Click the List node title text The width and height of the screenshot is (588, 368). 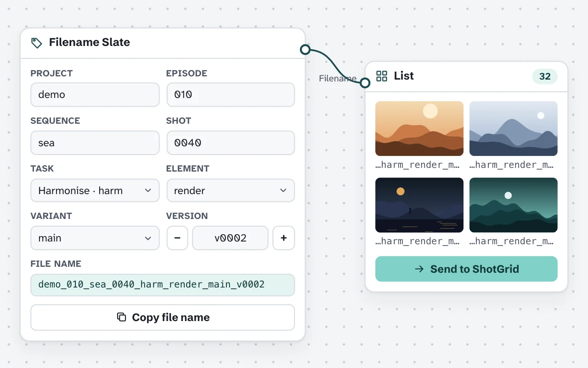404,76
